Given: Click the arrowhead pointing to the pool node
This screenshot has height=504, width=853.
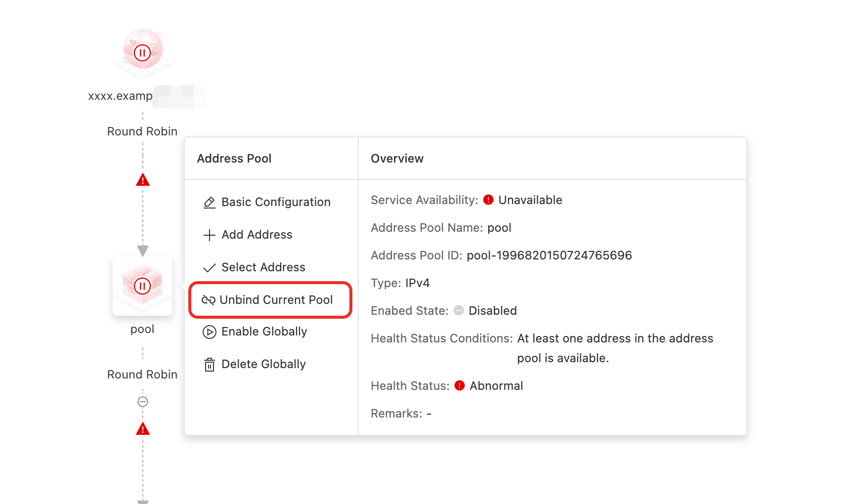Looking at the screenshot, I should (143, 251).
